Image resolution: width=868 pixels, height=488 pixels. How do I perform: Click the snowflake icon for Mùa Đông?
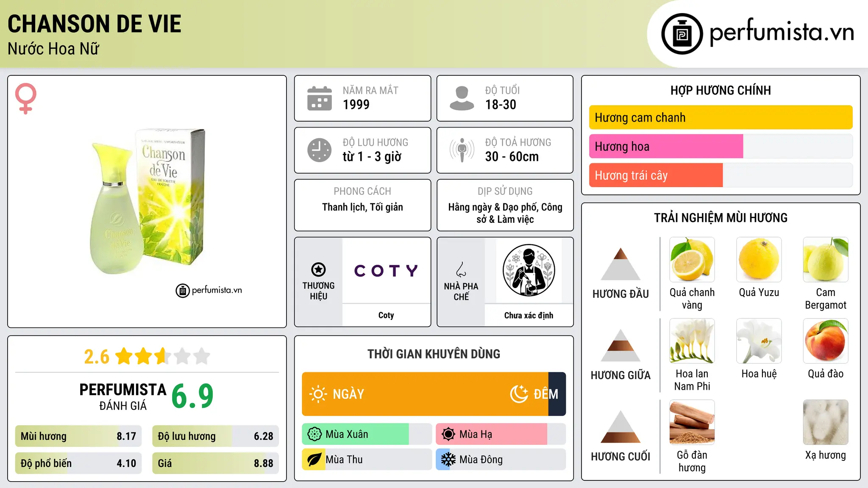[448, 460]
